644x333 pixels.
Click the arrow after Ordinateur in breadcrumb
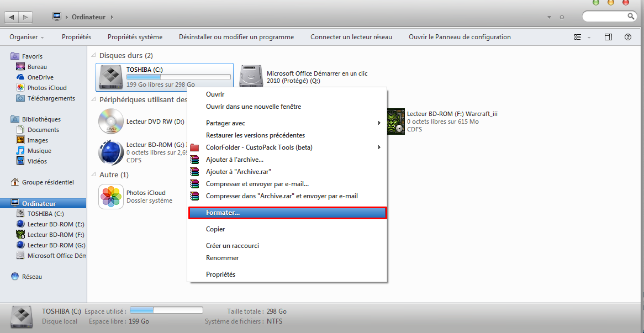[x=112, y=17]
